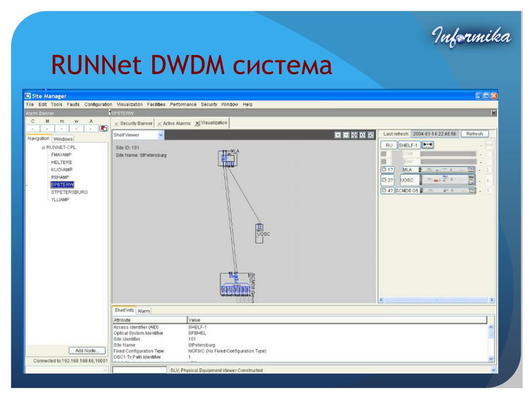Open the Configuration menu

[x=98, y=104]
